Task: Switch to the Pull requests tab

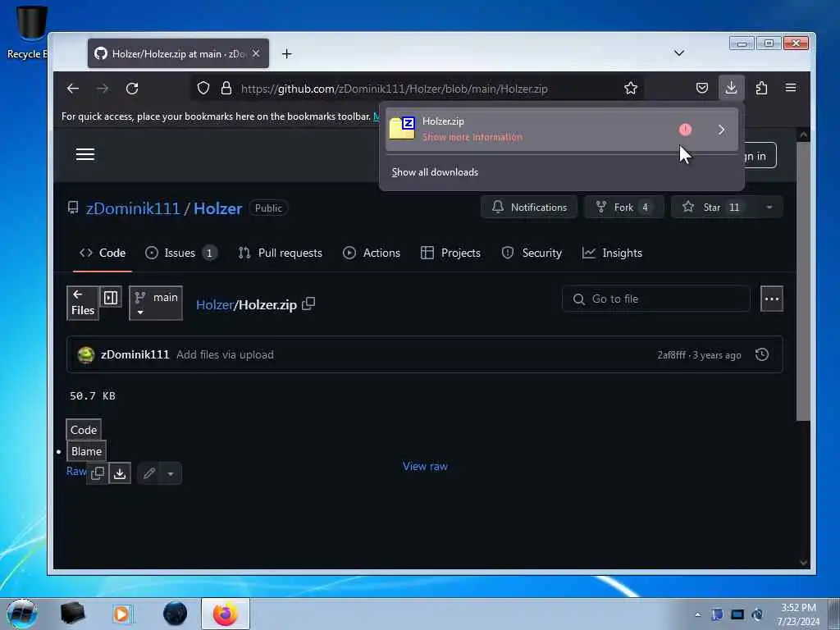Action: 281,253
